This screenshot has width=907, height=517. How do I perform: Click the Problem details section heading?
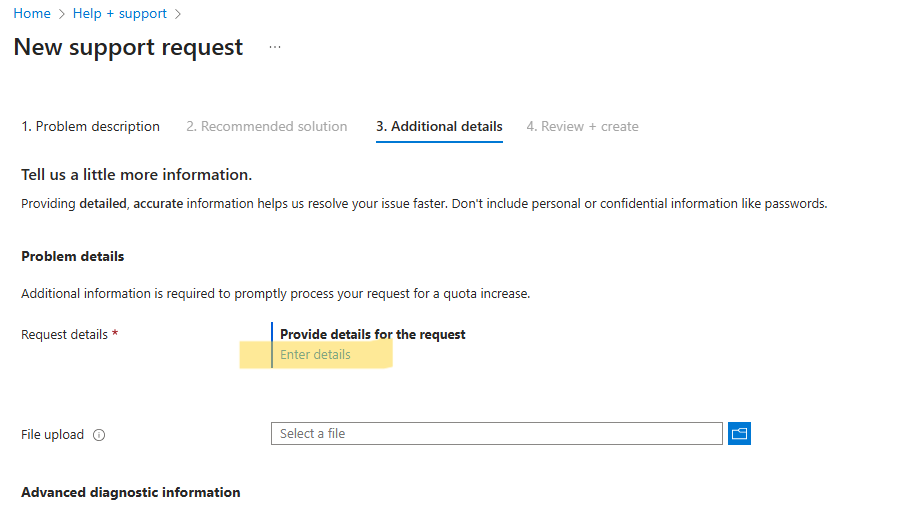[x=72, y=257]
